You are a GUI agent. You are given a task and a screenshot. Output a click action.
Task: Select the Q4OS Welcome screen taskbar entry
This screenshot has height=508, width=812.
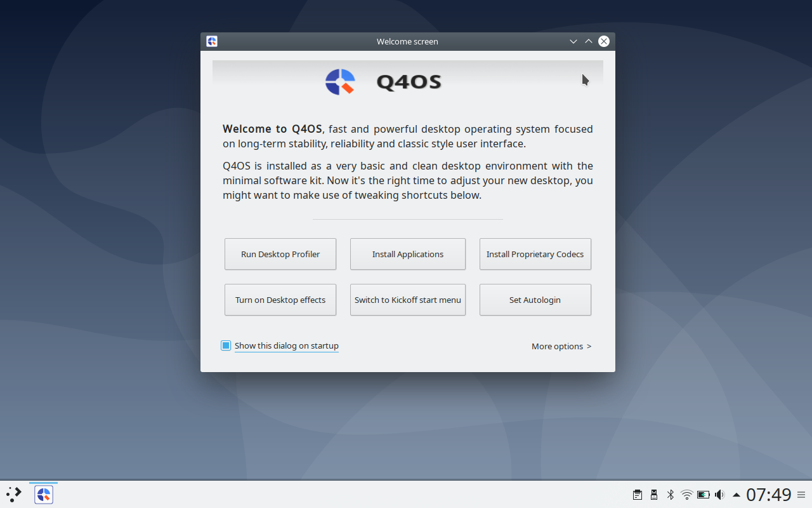tap(43, 494)
